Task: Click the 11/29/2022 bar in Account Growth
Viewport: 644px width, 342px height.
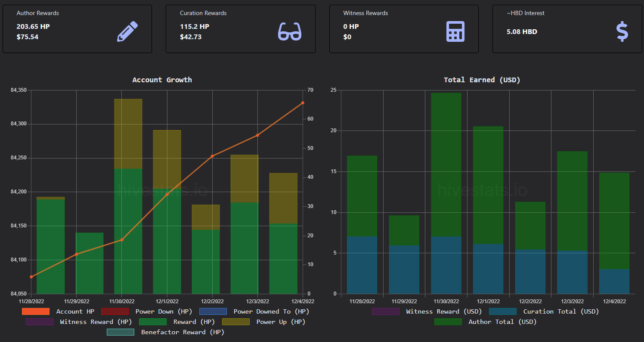Action: point(90,263)
